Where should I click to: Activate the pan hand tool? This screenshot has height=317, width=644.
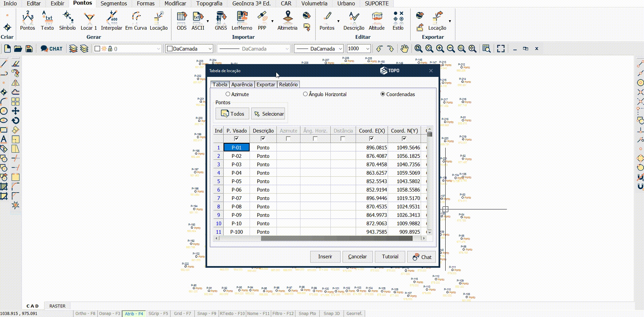click(404, 49)
